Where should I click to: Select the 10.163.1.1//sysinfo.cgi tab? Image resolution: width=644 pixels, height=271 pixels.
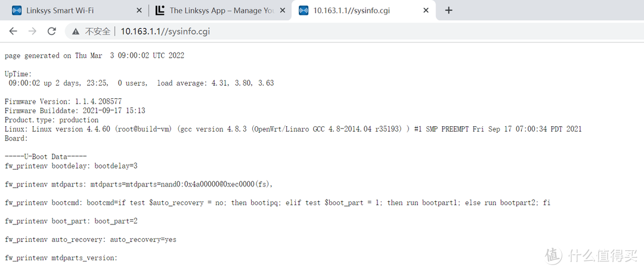coord(364,10)
